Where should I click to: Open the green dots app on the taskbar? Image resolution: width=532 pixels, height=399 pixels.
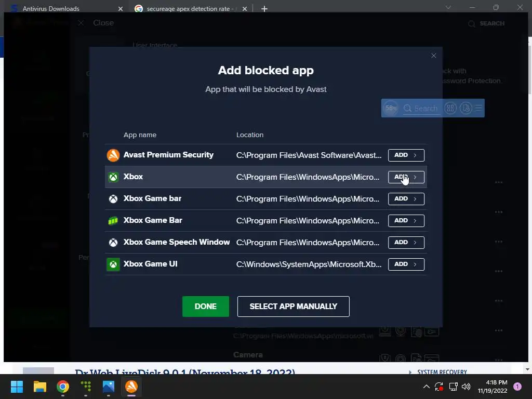[86, 387]
